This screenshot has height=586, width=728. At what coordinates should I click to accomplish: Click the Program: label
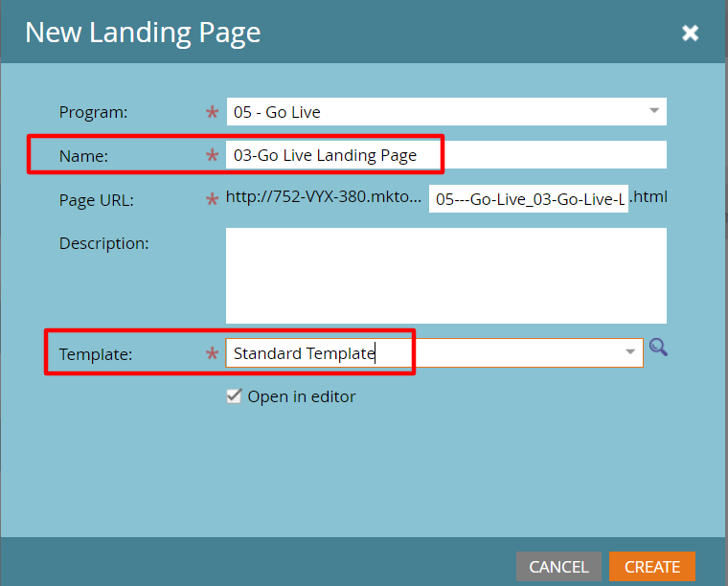(93, 112)
